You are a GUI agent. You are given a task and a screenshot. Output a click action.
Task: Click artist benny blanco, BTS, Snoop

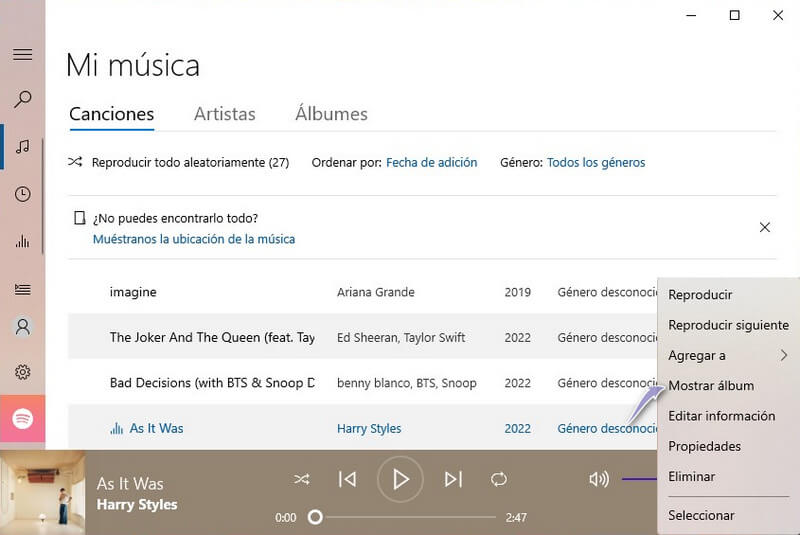pos(407,383)
